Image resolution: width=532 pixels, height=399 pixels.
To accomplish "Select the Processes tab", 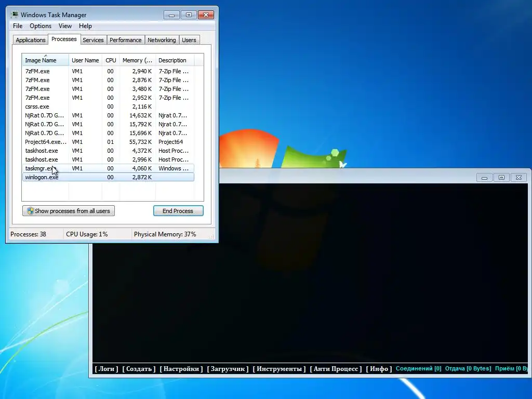I will 64,39.
